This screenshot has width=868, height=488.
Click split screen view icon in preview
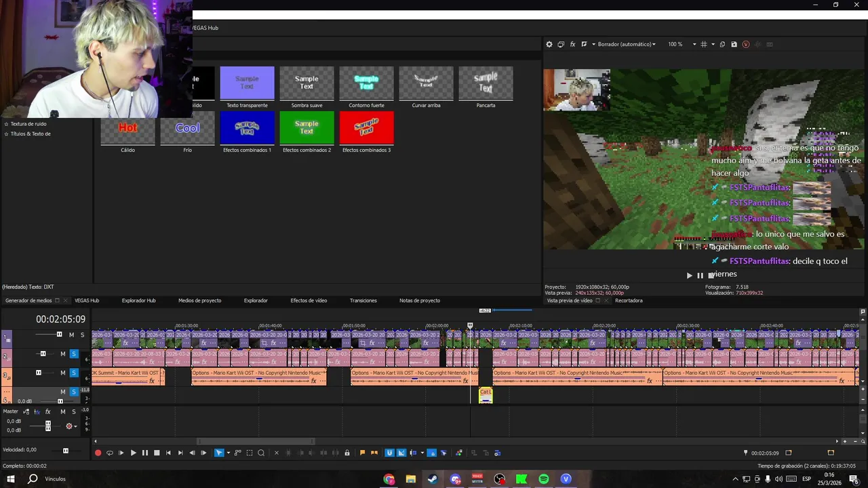pyautogui.click(x=584, y=44)
